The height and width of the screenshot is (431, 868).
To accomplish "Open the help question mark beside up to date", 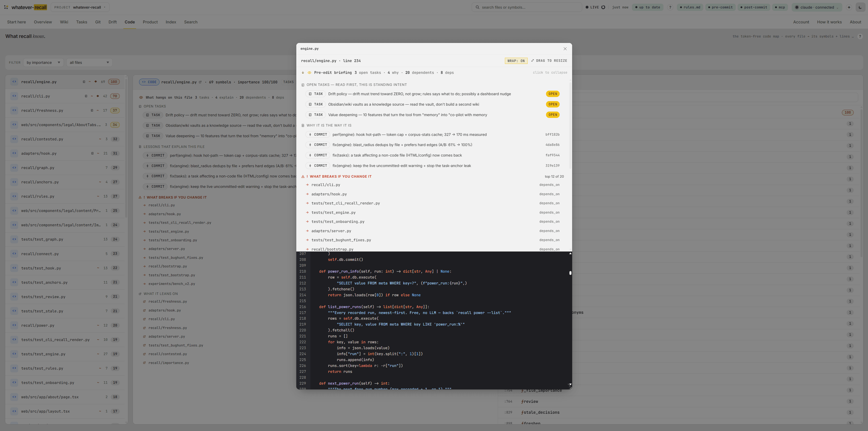I will pyautogui.click(x=670, y=7).
